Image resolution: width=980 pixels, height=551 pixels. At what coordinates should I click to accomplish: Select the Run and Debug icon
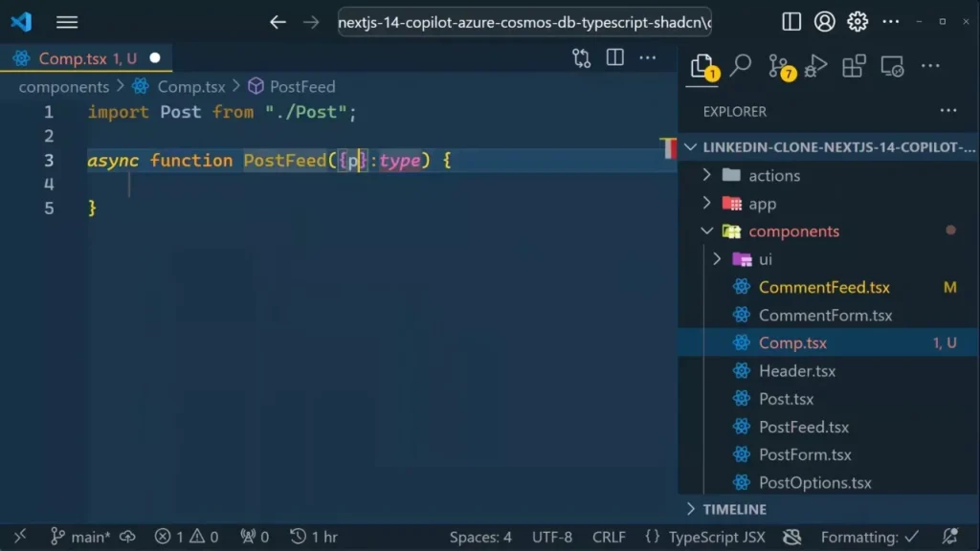click(816, 63)
